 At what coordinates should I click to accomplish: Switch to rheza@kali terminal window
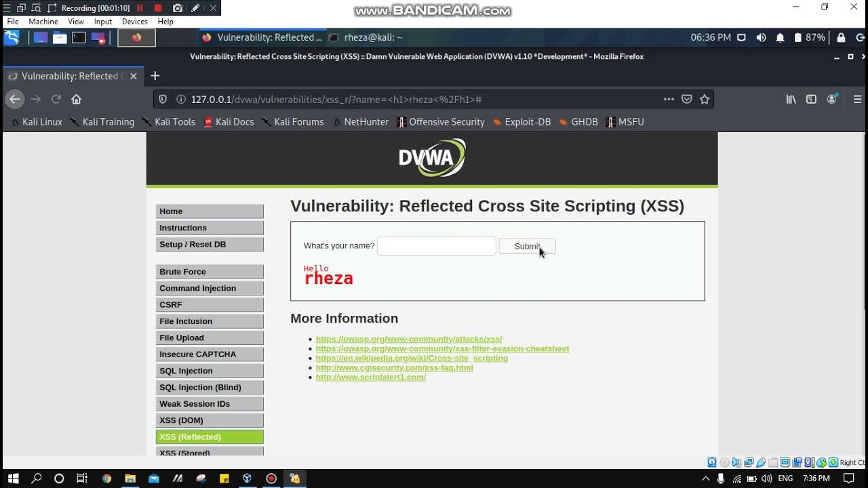(x=366, y=37)
